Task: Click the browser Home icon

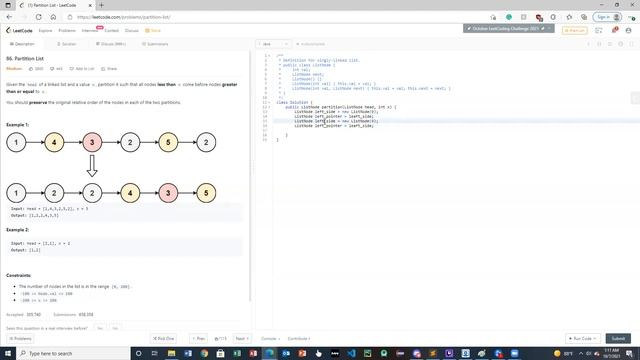Action: pyautogui.click(x=53, y=17)
